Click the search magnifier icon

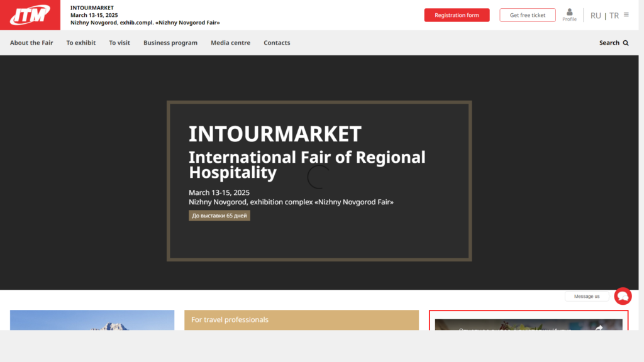[626, 43]
